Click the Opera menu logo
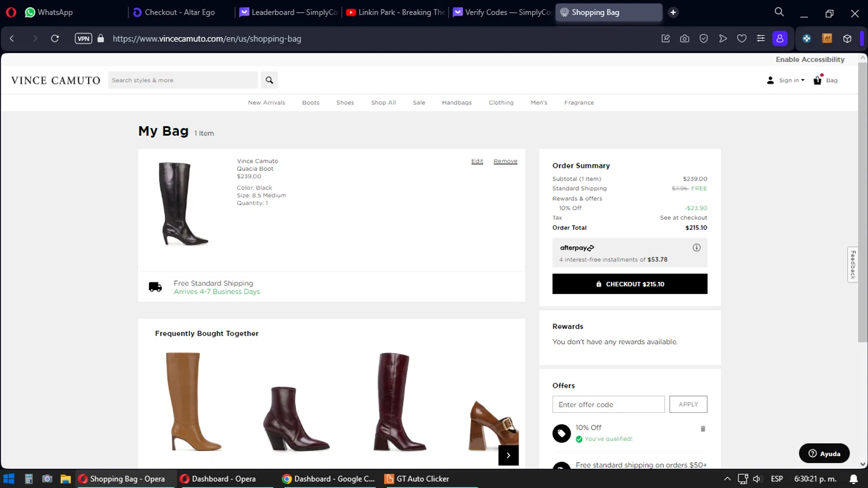Image resolution: width=868 pixels, height=488 pixels. pos(11,12)
